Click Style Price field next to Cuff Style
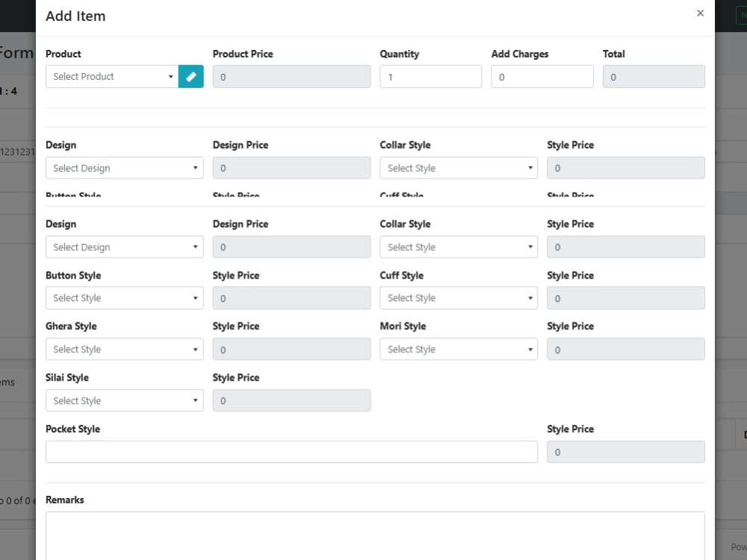This screenshot has width=747, height=560. click(x=625, y=298)
